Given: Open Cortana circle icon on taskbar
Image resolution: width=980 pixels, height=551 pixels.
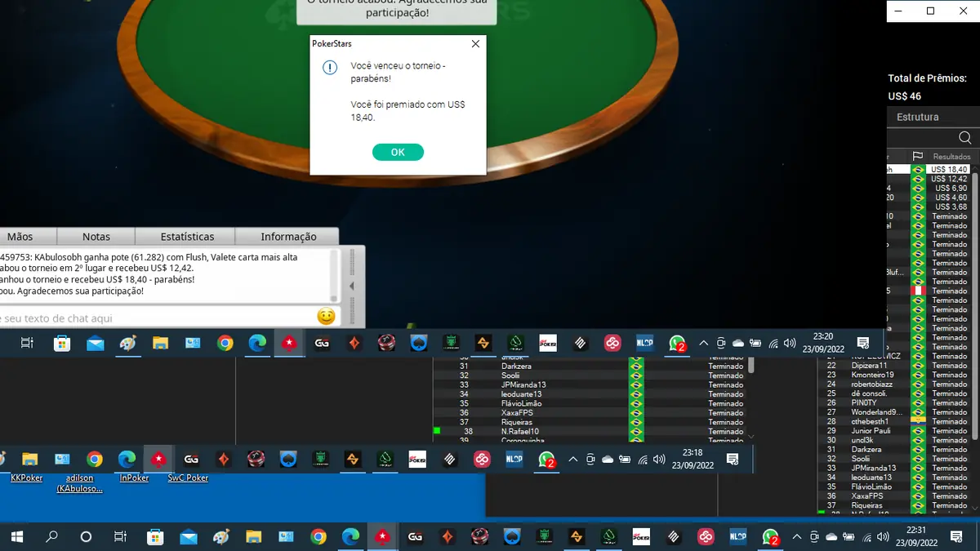Looking at the screenshot, I should pyautogui.click(x=86, y=536).
